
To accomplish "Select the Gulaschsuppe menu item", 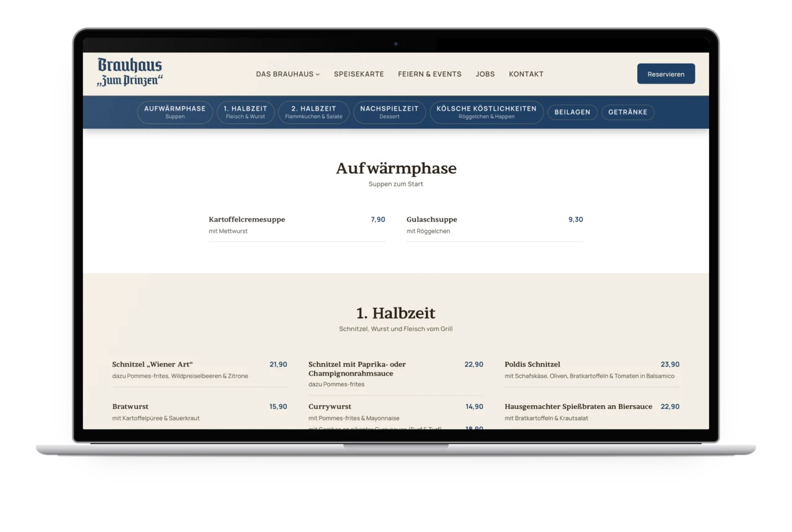I will 432,220.
